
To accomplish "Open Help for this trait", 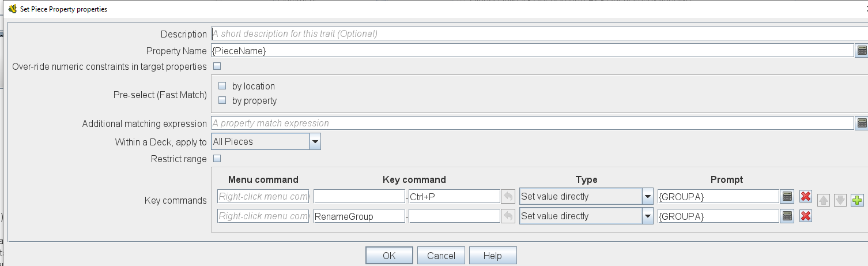I will (x=493, y=256).
